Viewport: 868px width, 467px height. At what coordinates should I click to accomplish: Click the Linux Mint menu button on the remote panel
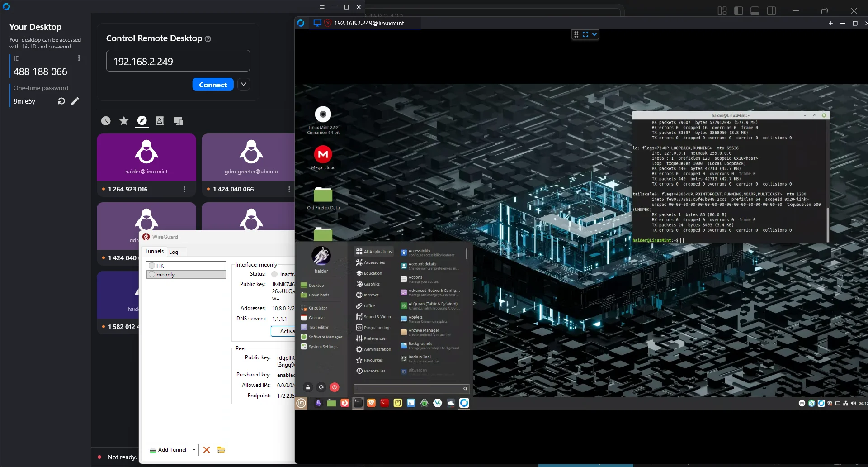click(x=302, y=403)
